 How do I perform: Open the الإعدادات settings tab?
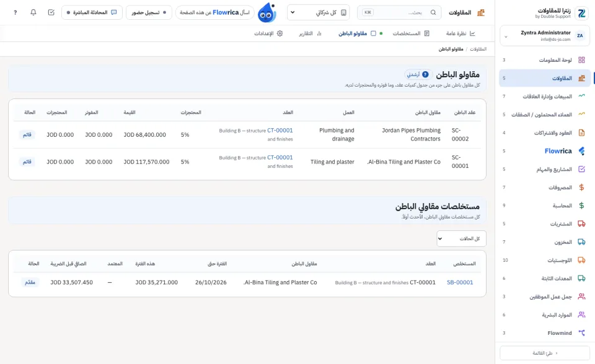point(268,33)
